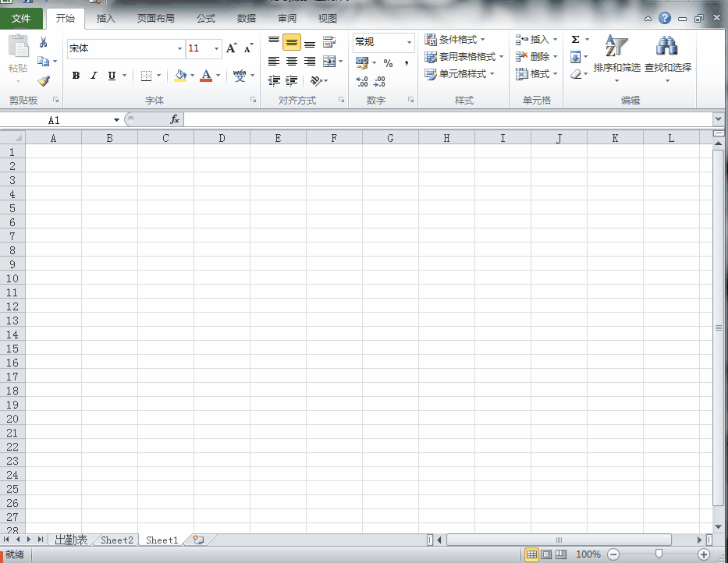728x563 pixels.
Task: Click 格式 cells button
Action: pyautogui.click(x=536, y=74)
